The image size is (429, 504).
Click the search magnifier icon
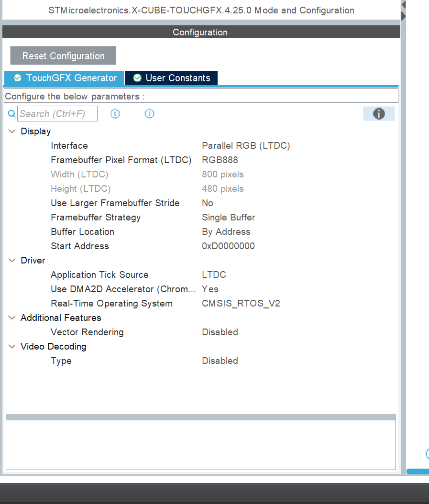point(11,113)
